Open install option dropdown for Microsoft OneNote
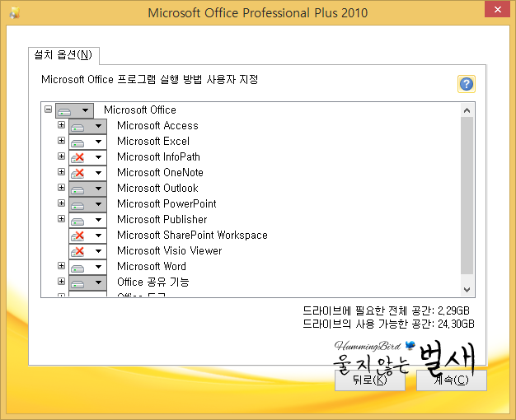The width and height of the screenshot is (516, 420). [87, 173]
